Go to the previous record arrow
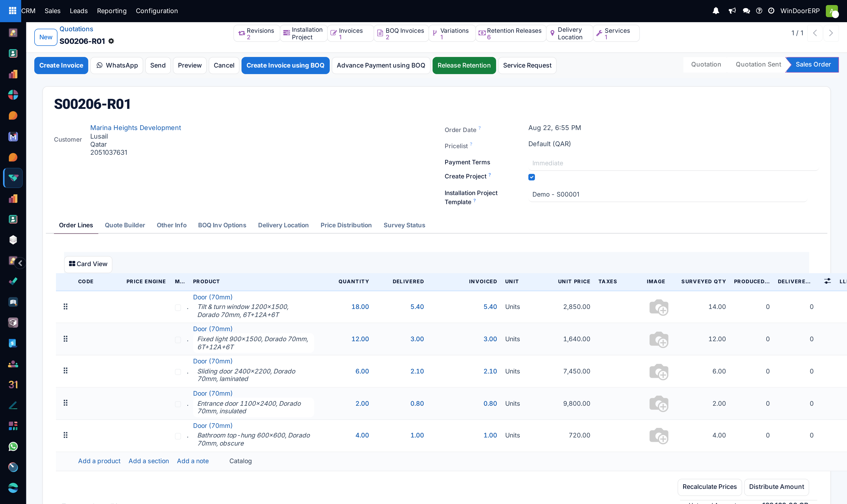The height and width of the screenshot is (504, 847). (815, 33)
